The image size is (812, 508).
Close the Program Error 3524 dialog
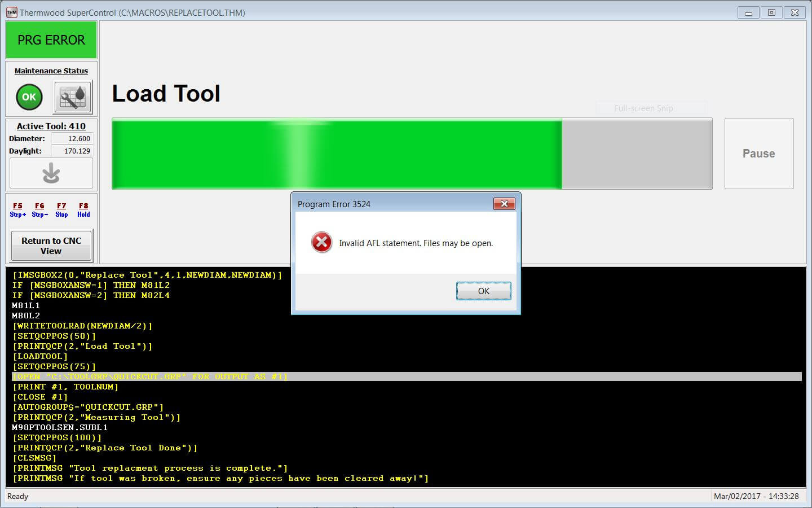coord(504,204)
